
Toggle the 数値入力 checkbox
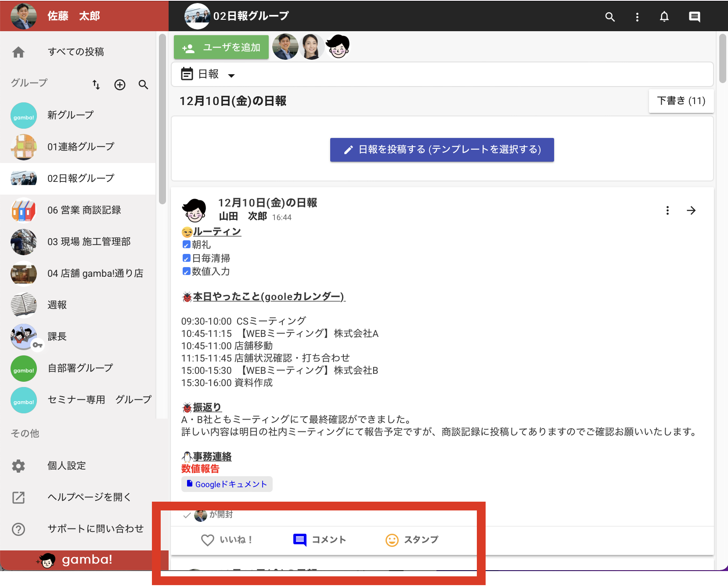point(186,271)
